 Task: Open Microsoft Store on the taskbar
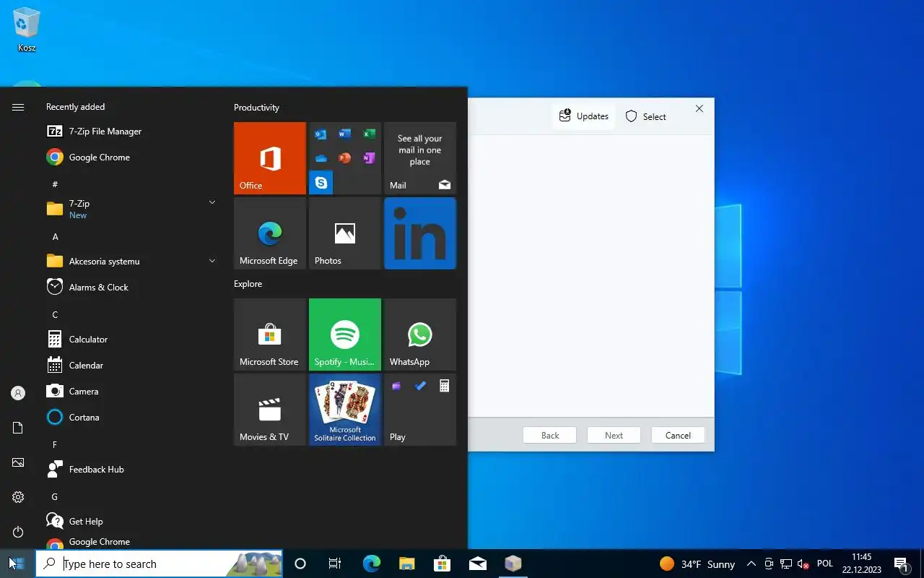(x=442, y=564)
